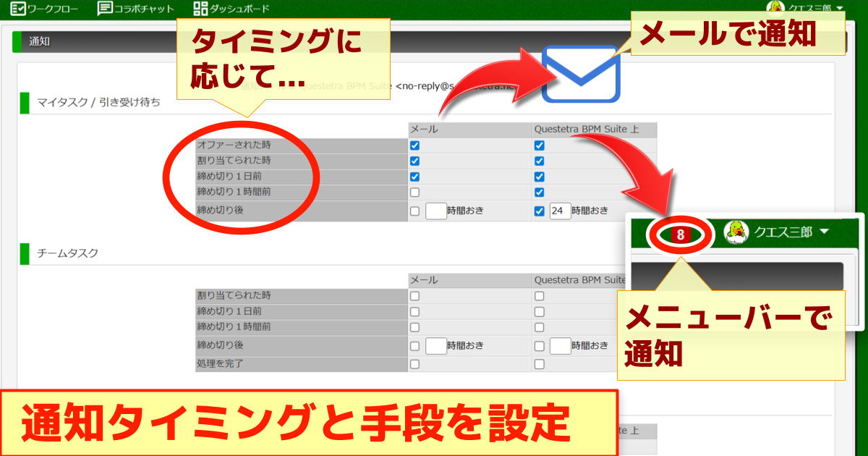The image size is (868, 456).
Task: Click the red notification badge 8
Action: [681, 234]
